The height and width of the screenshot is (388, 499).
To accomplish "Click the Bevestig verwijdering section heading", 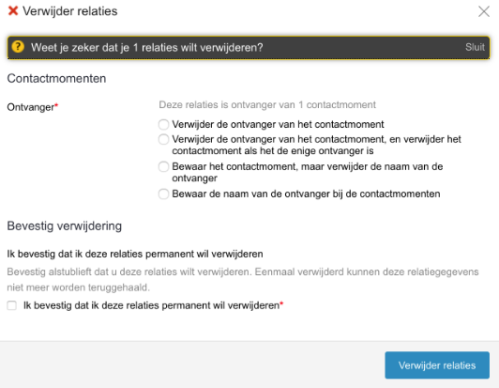I will click(64, 226).
